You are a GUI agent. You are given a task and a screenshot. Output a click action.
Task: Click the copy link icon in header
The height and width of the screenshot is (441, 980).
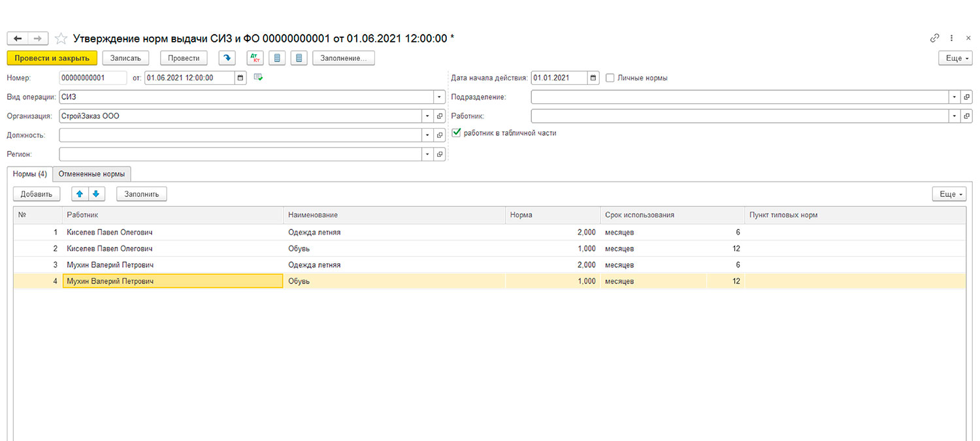coord(935,39)
